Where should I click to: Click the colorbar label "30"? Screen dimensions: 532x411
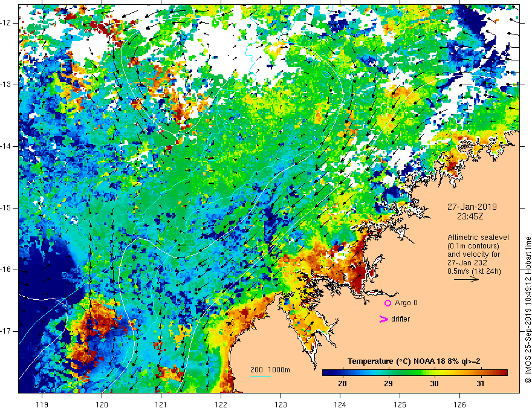[x=434, y=384]
